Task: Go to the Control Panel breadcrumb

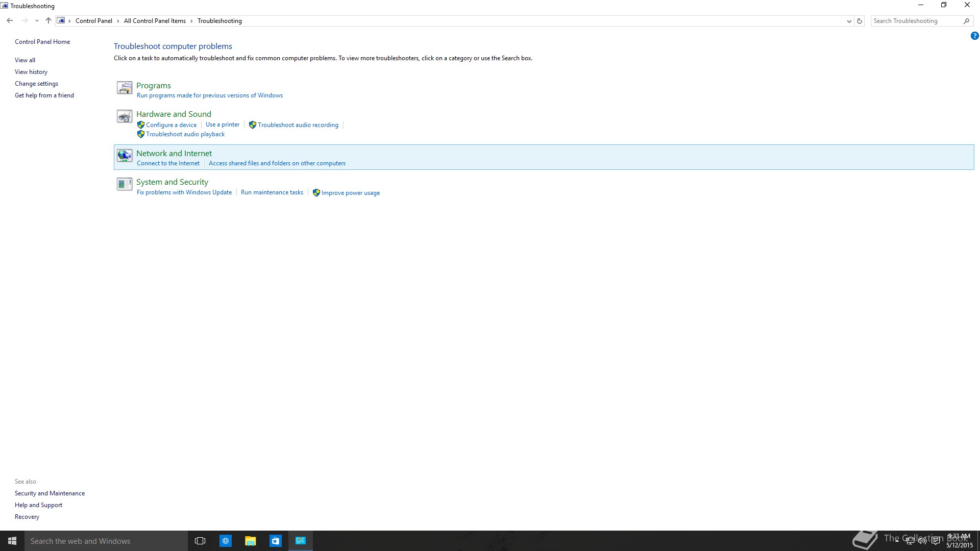Action: click(x=94, y=21)
